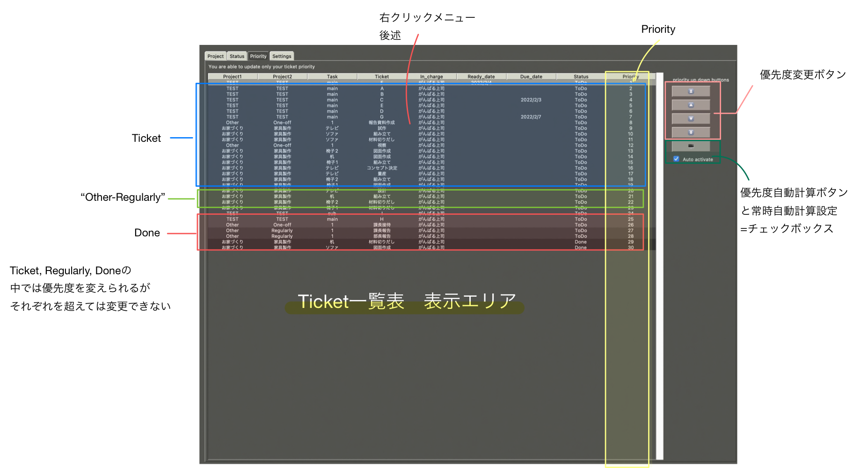The width and height of the screenshot is (868, 468).
Task: Select the 視察 ticket cell
Action: pyautogui.click(x=382, y=146)
